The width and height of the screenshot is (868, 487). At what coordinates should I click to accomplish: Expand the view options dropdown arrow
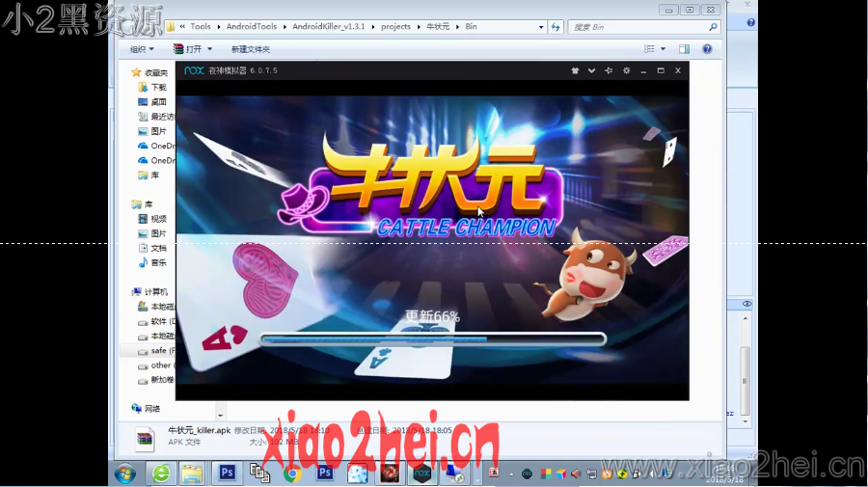tap(663, 49)
